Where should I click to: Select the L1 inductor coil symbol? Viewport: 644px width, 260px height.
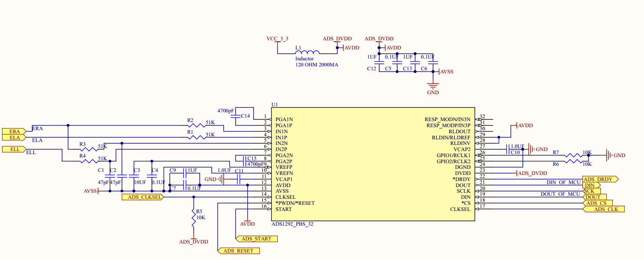pos(307,52)
